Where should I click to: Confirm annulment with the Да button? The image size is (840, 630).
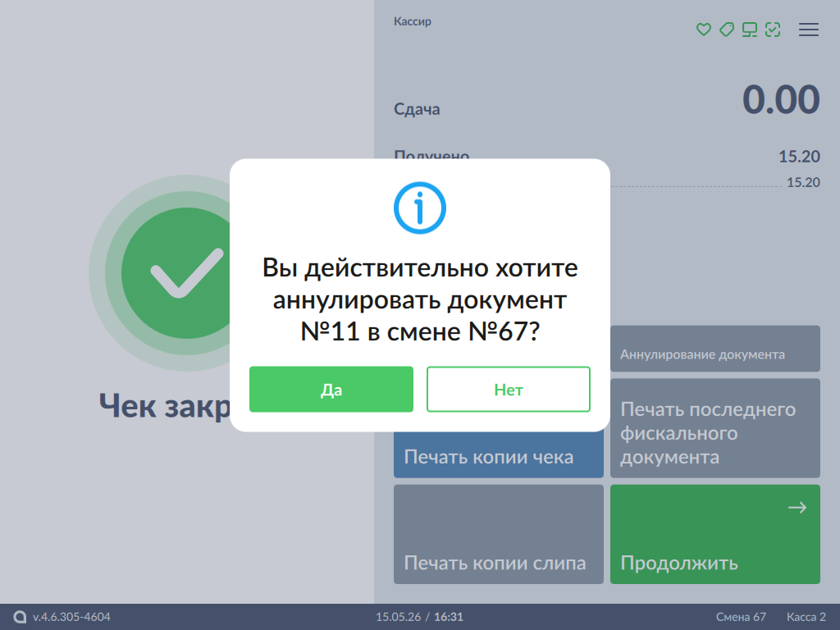[331, 390]
